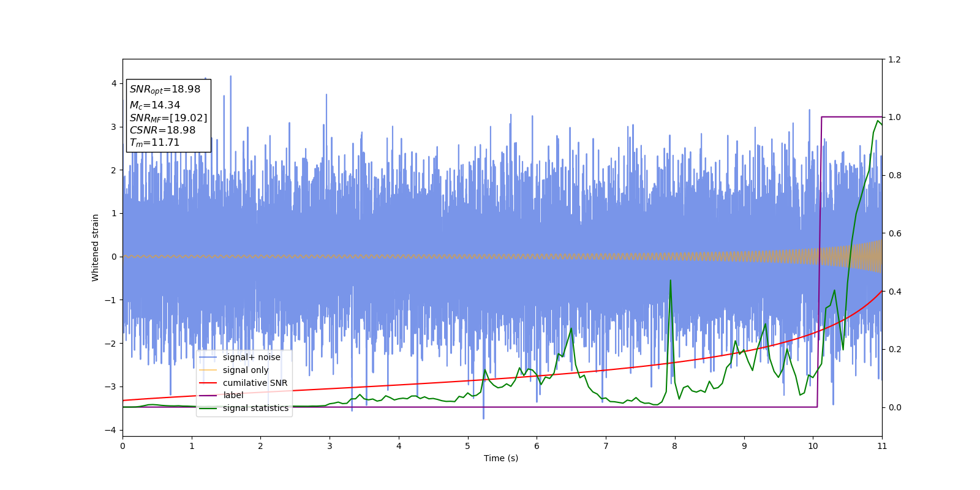
Task: Click the SNRMF=[19.02] annotation text
Action: pos(168,118)
